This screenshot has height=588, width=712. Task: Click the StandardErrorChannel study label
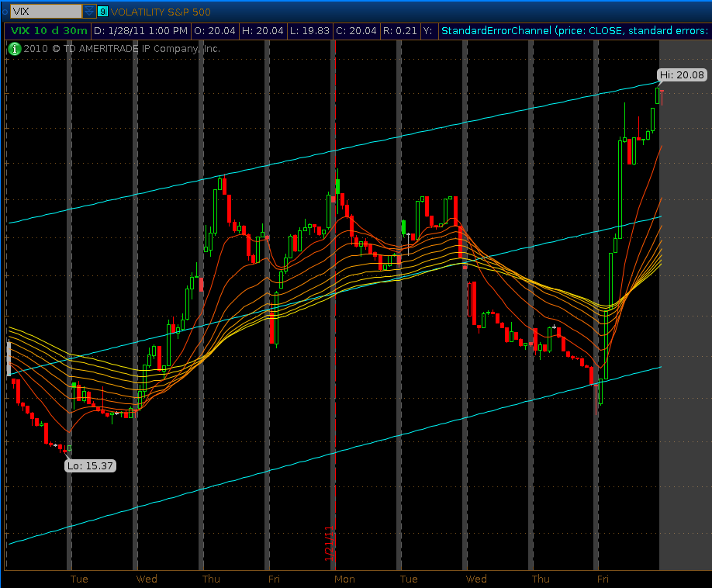(x=574, y=31)
